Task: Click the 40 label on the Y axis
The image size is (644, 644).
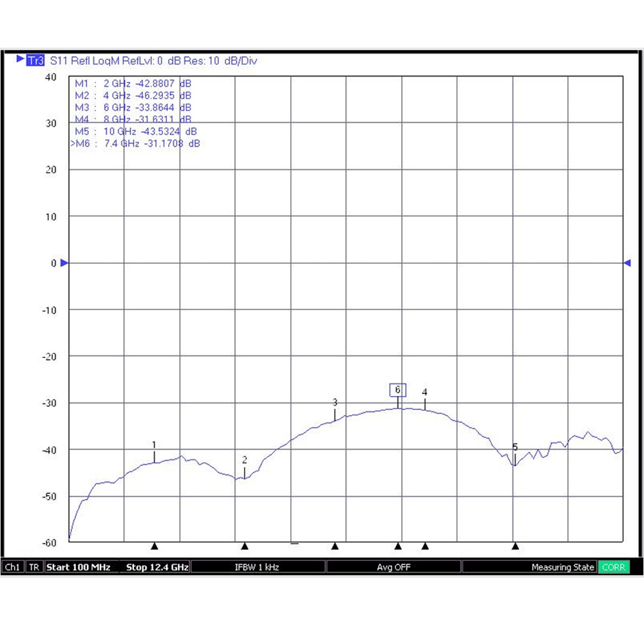Action: point(50,77)
